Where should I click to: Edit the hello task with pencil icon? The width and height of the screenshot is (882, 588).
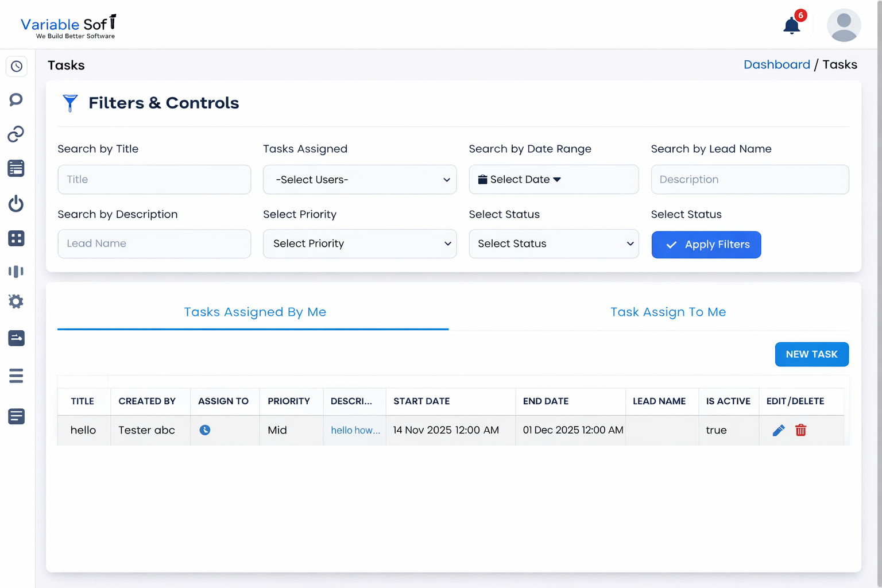778,430
